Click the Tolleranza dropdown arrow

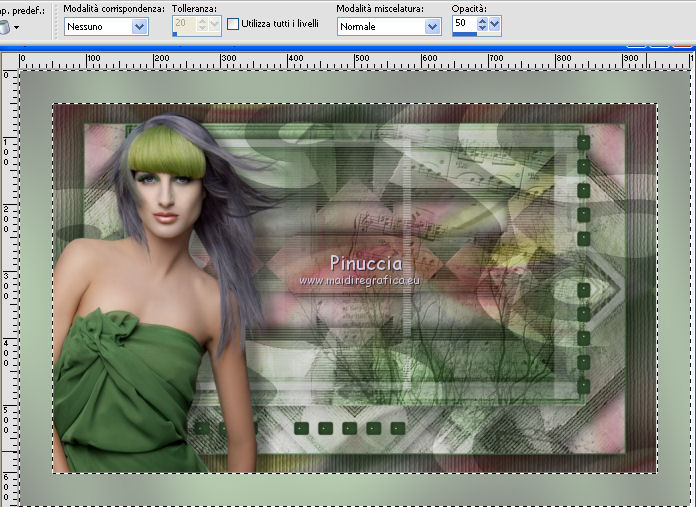(x=215, y=24)
